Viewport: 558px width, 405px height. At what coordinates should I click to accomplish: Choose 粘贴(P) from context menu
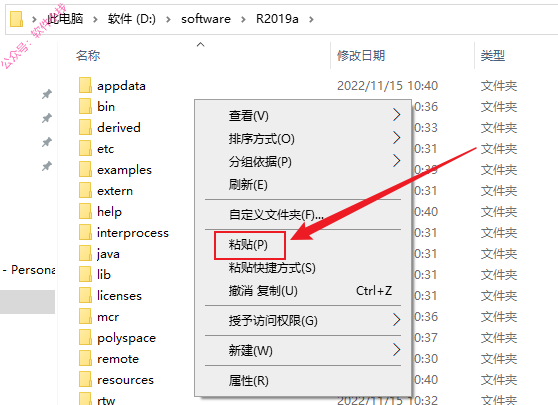point(248,245)
